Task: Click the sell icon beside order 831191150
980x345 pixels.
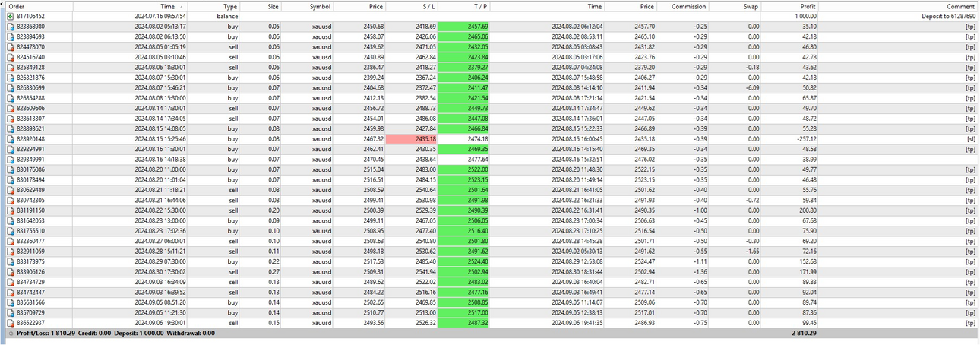Action: tap(10, 210)
